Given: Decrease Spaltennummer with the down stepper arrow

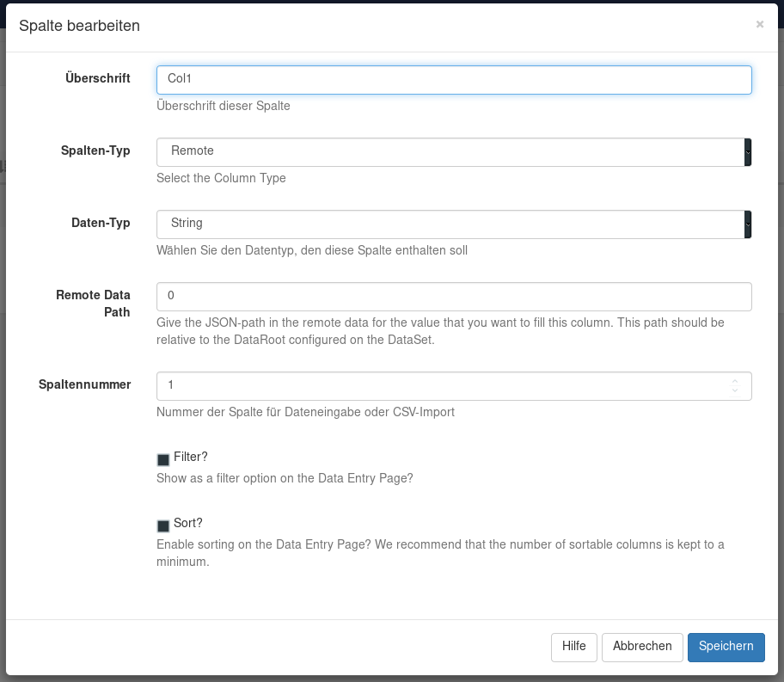Looking at the screenshot, I should (x=735, y=390).
